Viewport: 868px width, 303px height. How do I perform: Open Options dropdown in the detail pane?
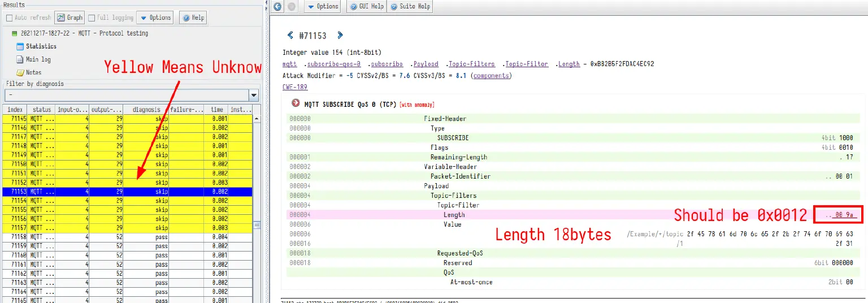322,6
